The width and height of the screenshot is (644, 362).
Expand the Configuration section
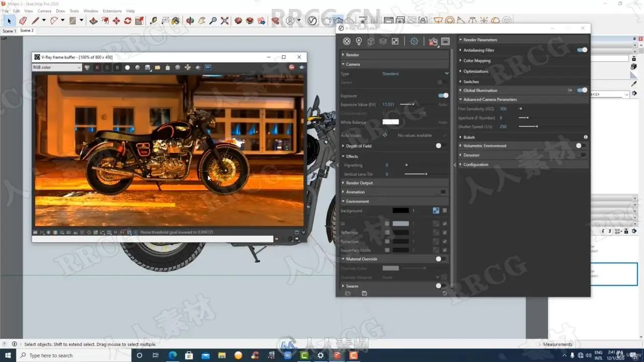pos(523,165)
